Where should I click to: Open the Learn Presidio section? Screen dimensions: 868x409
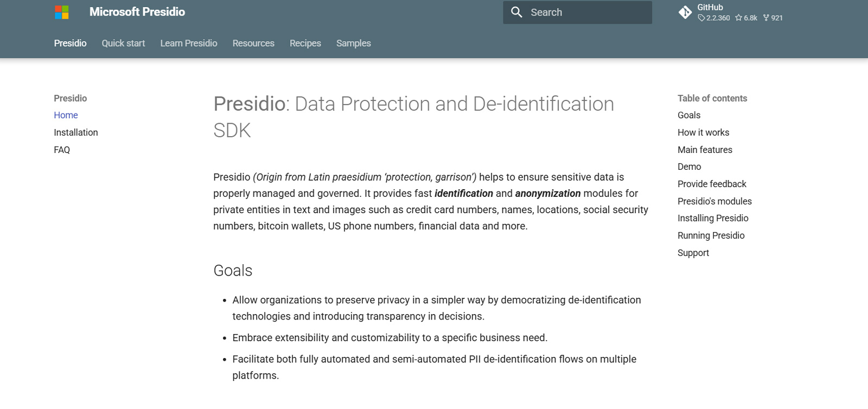coord(188,43)
